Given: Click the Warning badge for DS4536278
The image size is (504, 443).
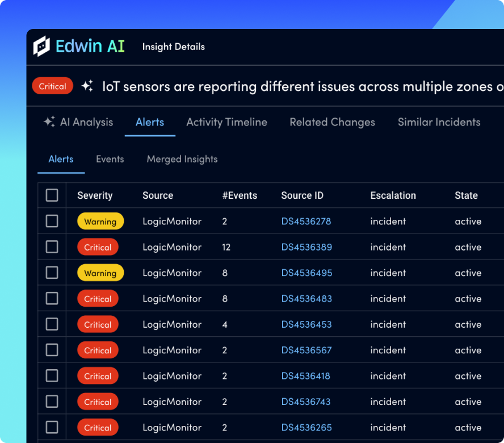Looking at the screenshot, I should 100,221.
